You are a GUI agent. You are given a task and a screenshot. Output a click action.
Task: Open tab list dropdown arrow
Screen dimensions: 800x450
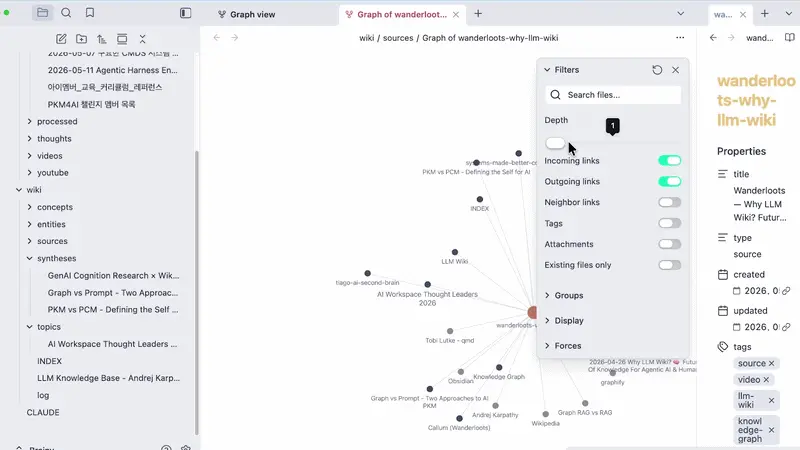(681, 14)
